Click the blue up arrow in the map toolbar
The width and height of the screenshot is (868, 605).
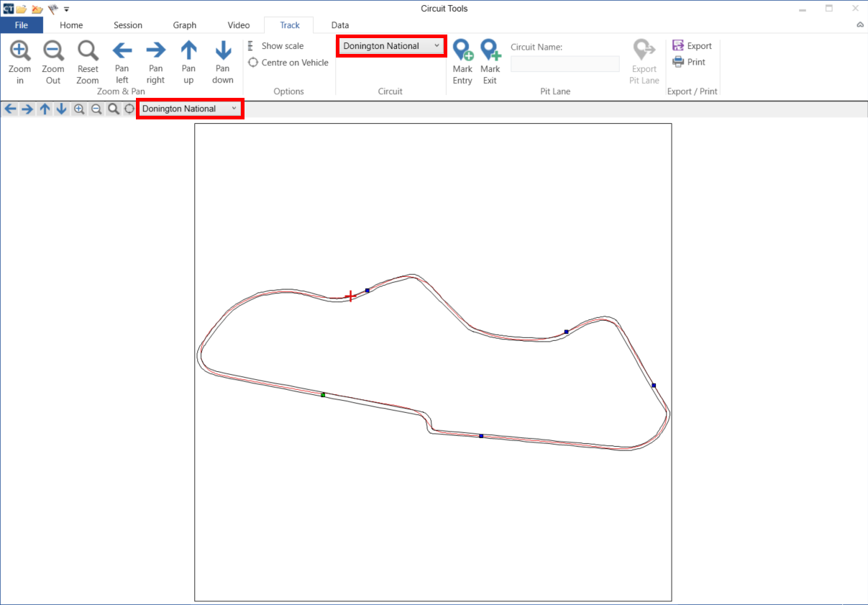point(45,109)
